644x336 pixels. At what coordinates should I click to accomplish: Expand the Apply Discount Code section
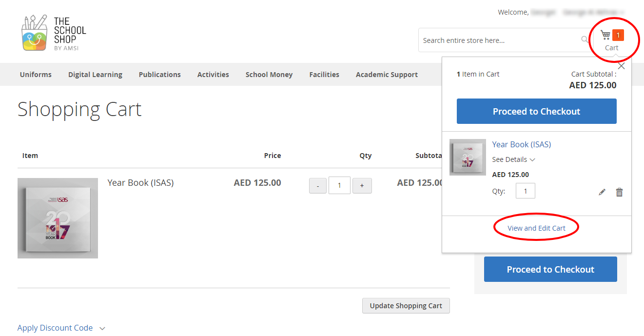(55, 328)
